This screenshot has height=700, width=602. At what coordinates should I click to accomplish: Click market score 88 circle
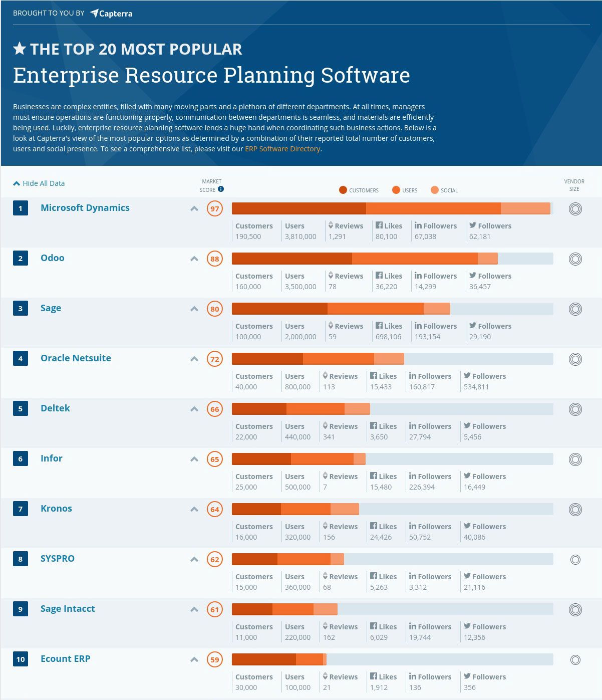point(215,259)
